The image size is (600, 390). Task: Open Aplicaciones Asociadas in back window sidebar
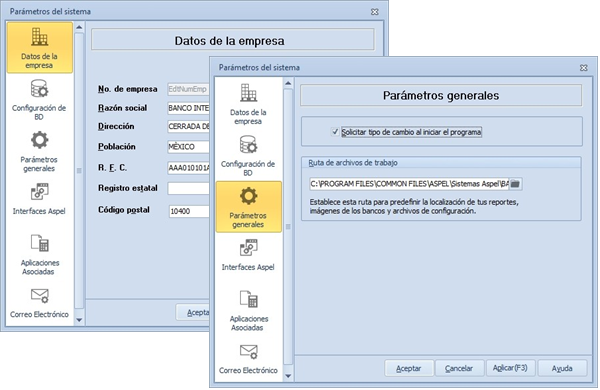39,255
